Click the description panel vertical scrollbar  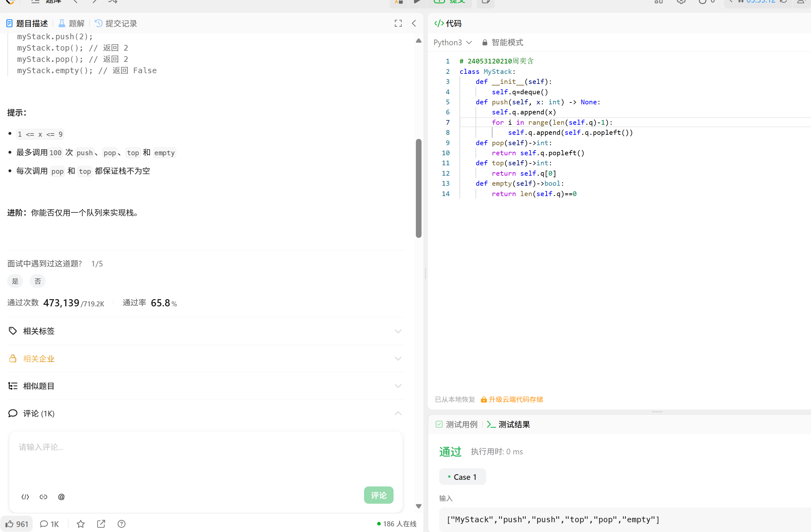418,188
